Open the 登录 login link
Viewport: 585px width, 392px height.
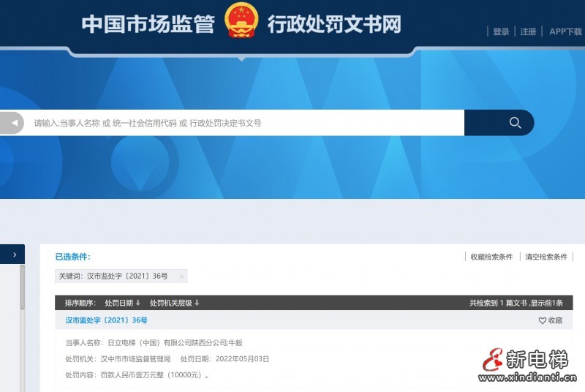click(501, 31)
